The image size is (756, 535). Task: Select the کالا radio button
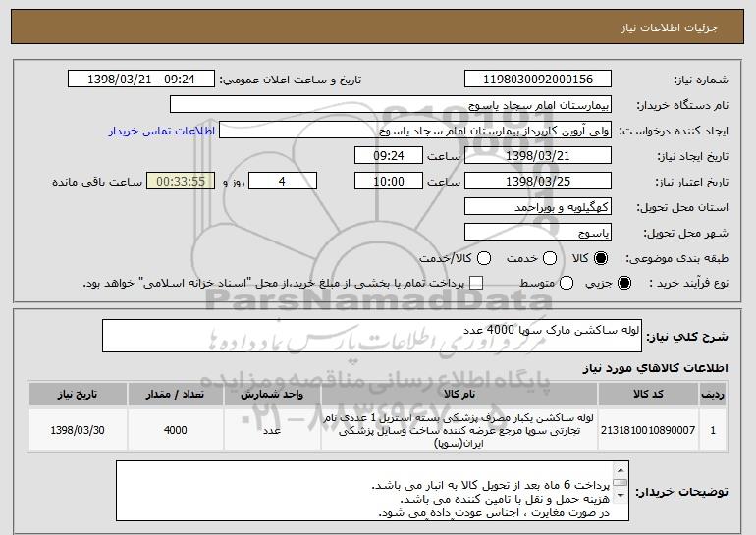[x=601, y=259]
